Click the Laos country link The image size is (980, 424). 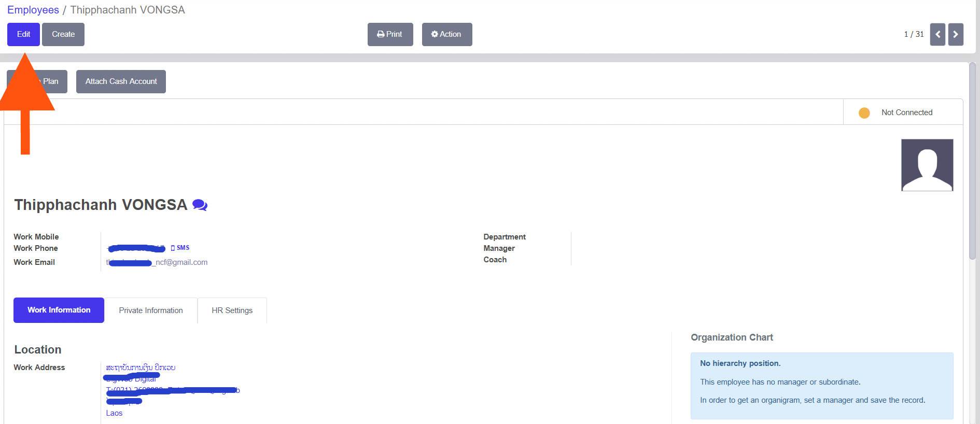coord(114,413)
